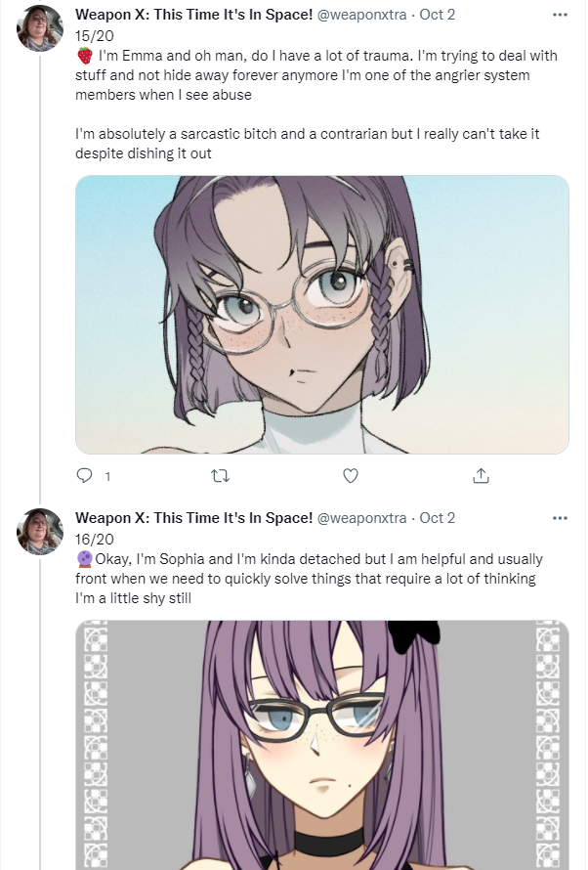The width and height of the screenshot is (588, 870).
Task: Open the reply count 1 on Emma tweet
Action: coord(107,476)
